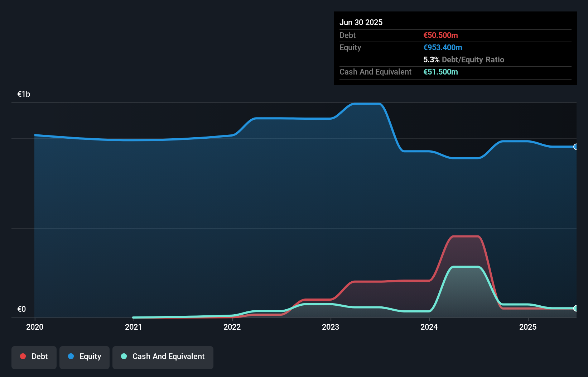Screen dimensions: 588x377
Task: Click the teal Cash And Equivalent dot
Action: (x=124, y=356)
